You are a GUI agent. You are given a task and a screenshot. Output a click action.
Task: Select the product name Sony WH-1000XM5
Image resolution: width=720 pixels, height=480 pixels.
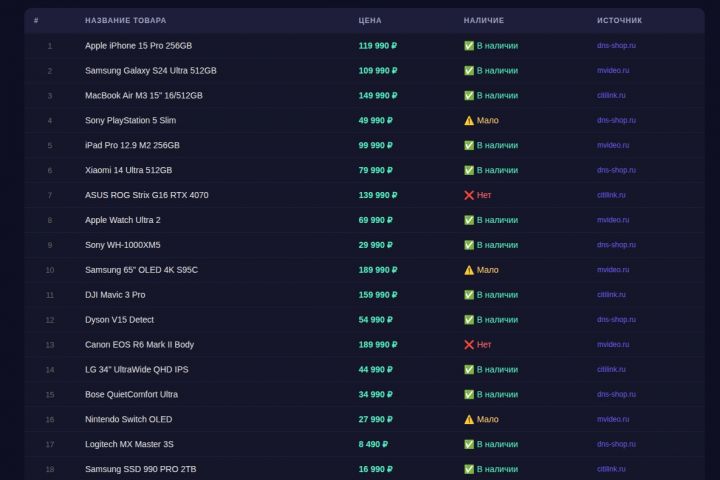pos(123,245)
